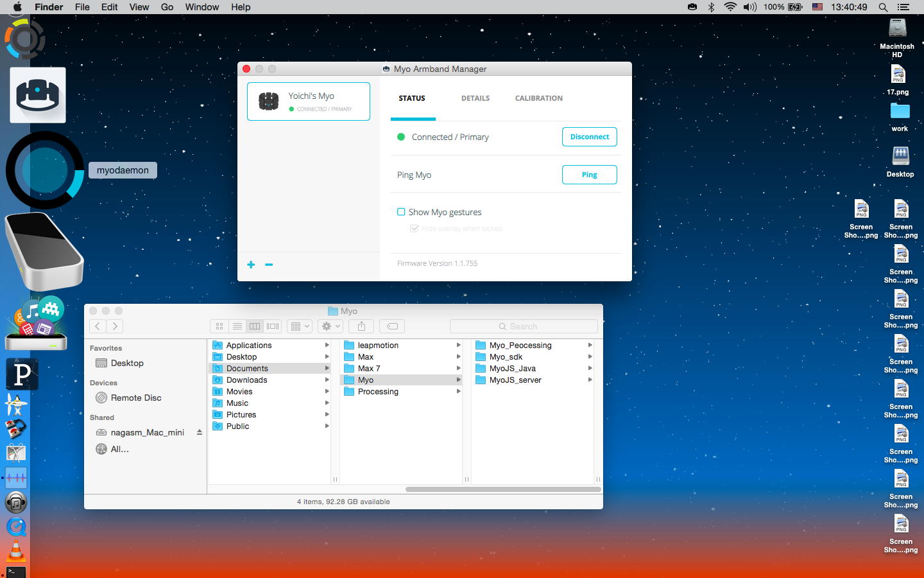Open Finder edit tags button
The width and height of the screenshot is (924, 578).
click(392, 326)
